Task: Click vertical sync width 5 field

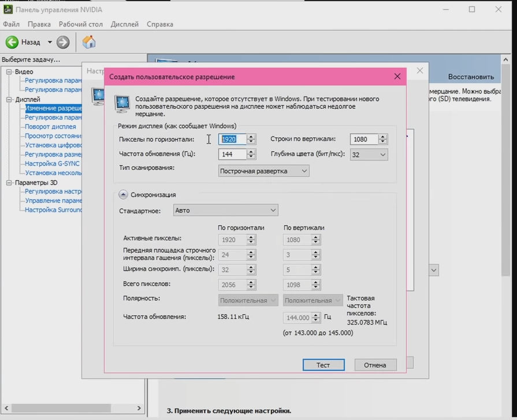Action: tap(297, 270)
